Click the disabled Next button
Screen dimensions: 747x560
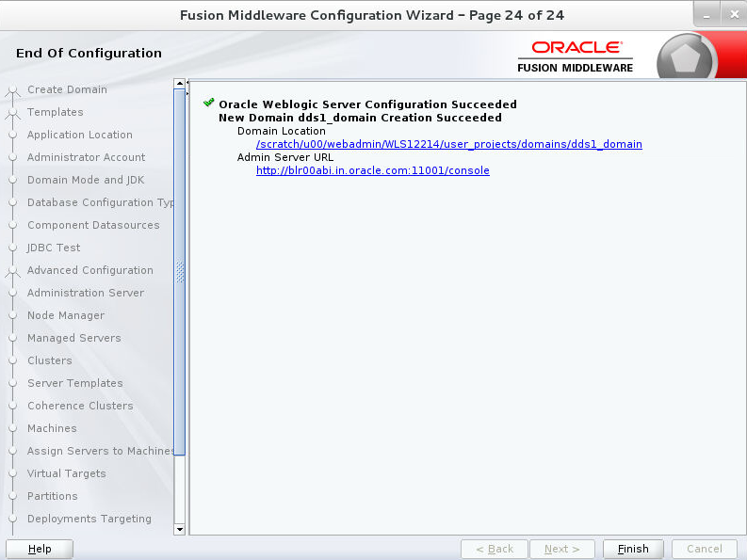(x=562, y=549)
